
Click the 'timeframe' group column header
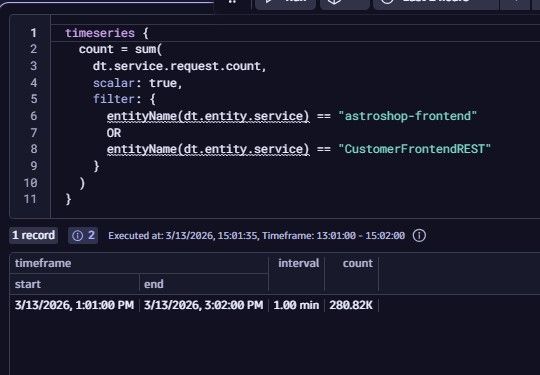coord(43,263)
